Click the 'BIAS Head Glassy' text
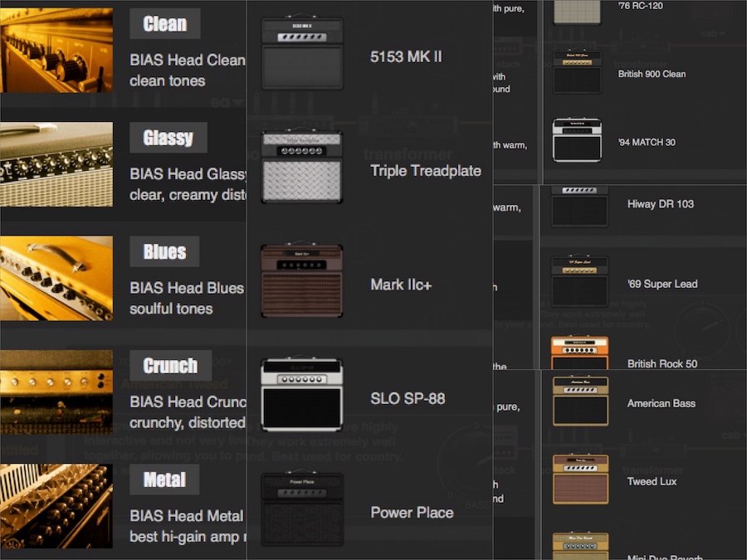 pos(188,174)
